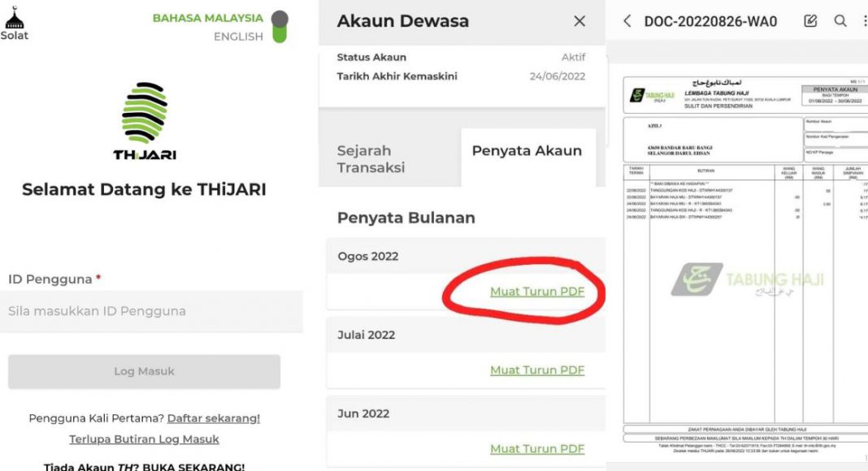Open the three-dot overflow menu in document viewer

click(x=863, y=22)
